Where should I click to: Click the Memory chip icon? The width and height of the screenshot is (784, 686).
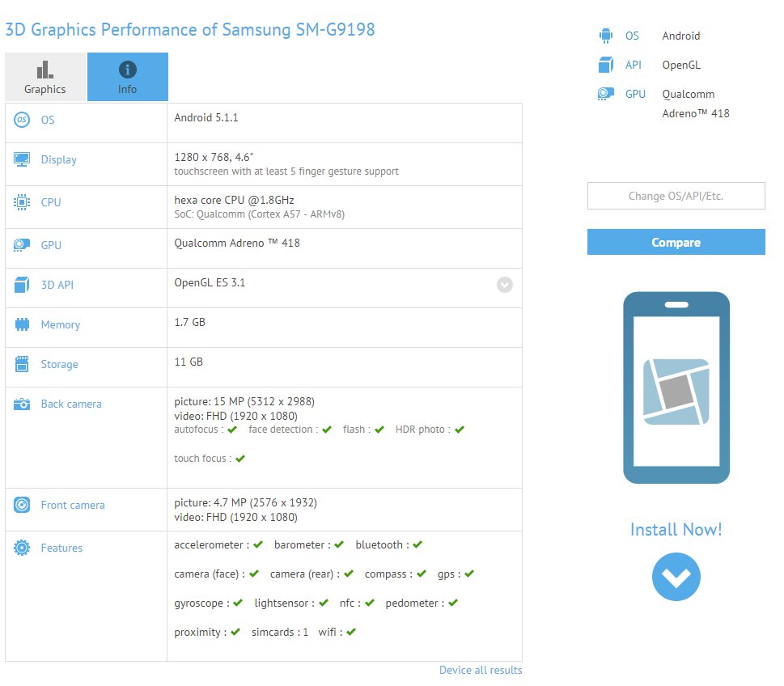pos(22,324)
